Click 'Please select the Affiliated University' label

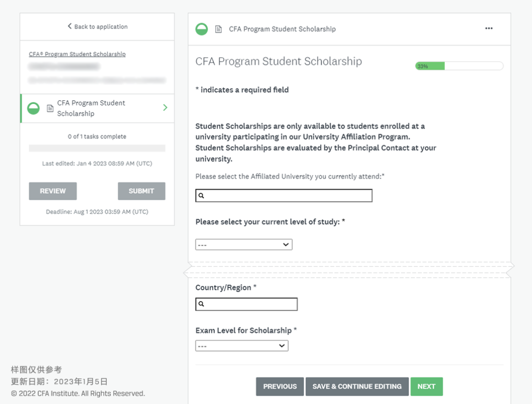[290, 176]
